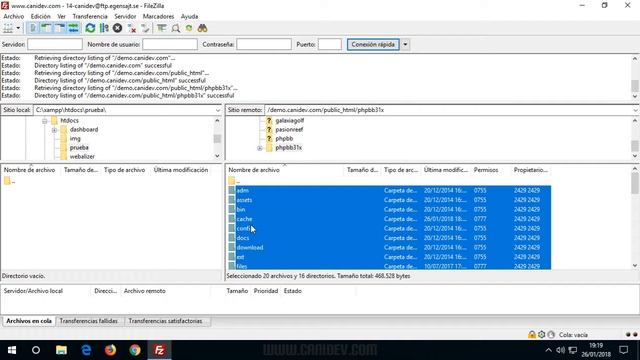The image size is (640, 360).
Task: Focus the Puerto input field
Action: pyautogui.click(x=330, y=44)
